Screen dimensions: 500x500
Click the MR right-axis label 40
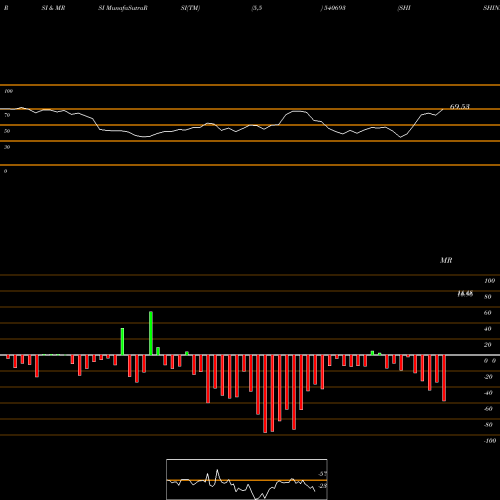point(488,329)
